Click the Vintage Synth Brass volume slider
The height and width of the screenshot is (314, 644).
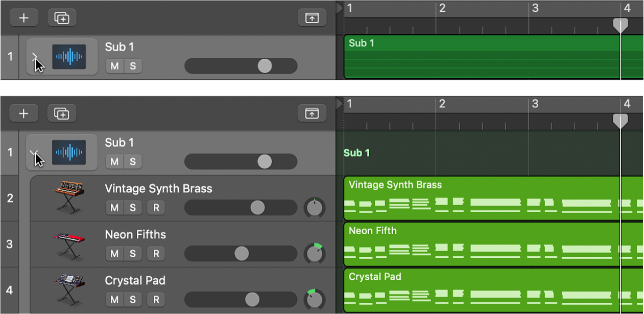tap(241, 208)
